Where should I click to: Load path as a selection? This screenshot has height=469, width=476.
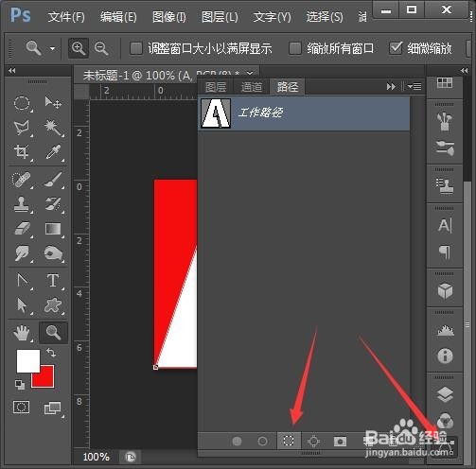click(289, 441)
